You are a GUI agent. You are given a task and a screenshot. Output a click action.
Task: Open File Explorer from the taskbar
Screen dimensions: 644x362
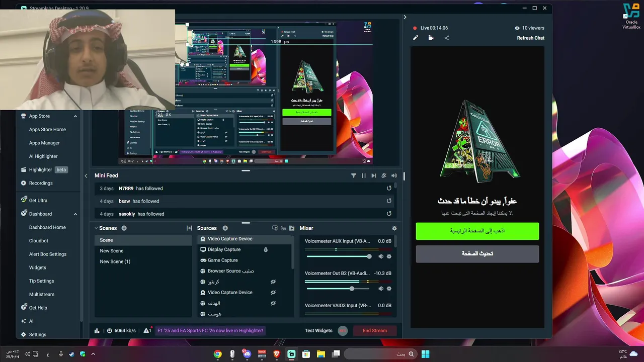(x=320, y=354)
